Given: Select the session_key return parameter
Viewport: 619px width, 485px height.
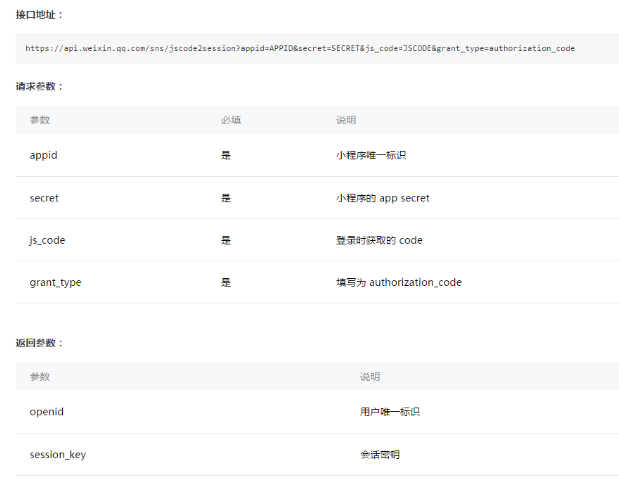Looking at the screenshot, I should pyautogui.click(x=57, y=454).
